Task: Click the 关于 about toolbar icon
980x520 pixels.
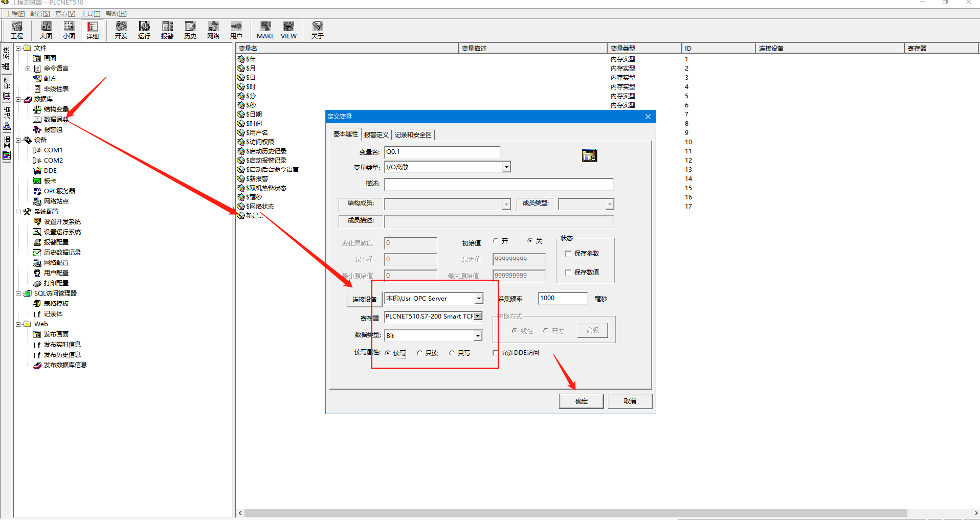Action: click(318, 30)
